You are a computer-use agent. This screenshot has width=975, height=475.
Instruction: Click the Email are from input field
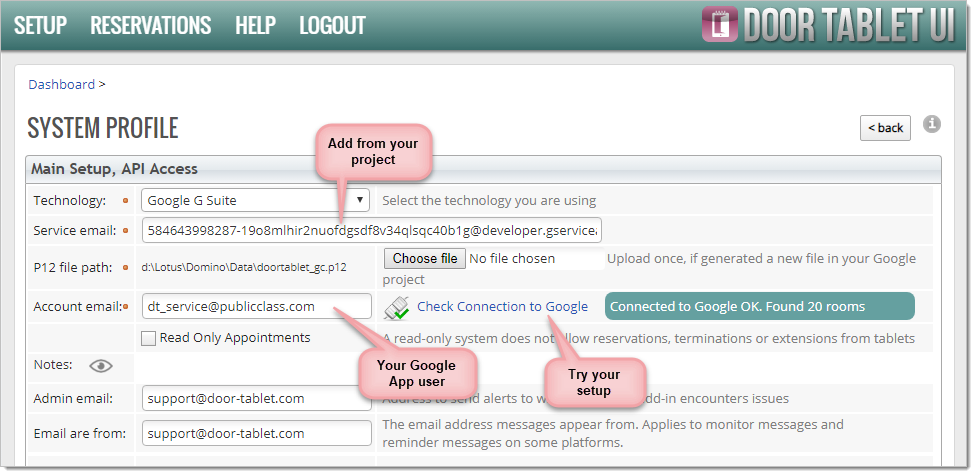[256, 433]
